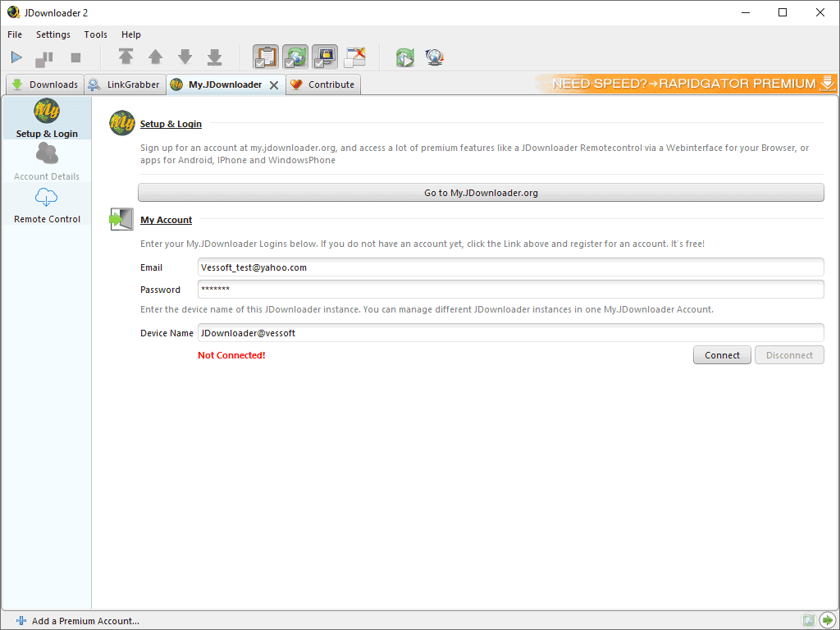
Task: Minimize the JDownloader 2 window
Action: click(x=745, y=12)
